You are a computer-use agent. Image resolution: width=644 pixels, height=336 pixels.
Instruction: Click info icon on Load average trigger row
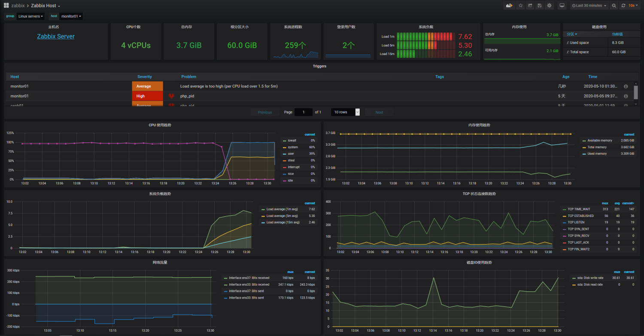click(x=626, y=86)
